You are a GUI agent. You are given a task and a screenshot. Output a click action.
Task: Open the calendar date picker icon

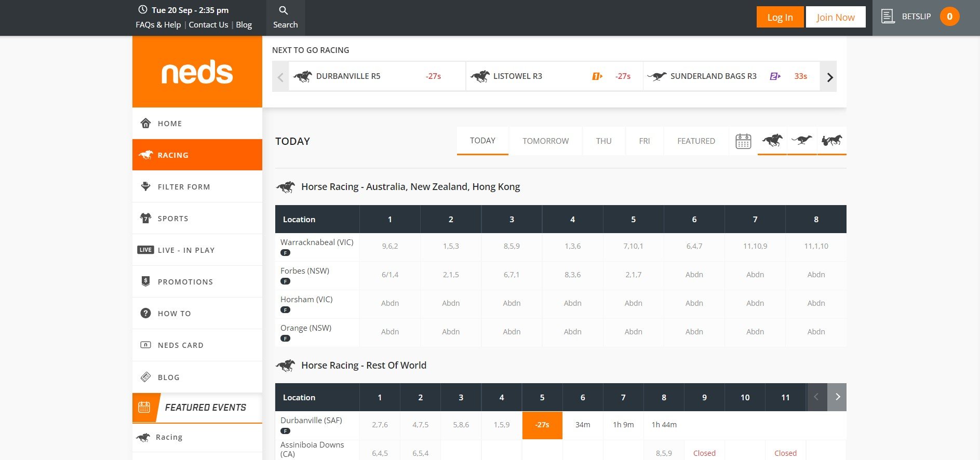click(x=743, y=141)
